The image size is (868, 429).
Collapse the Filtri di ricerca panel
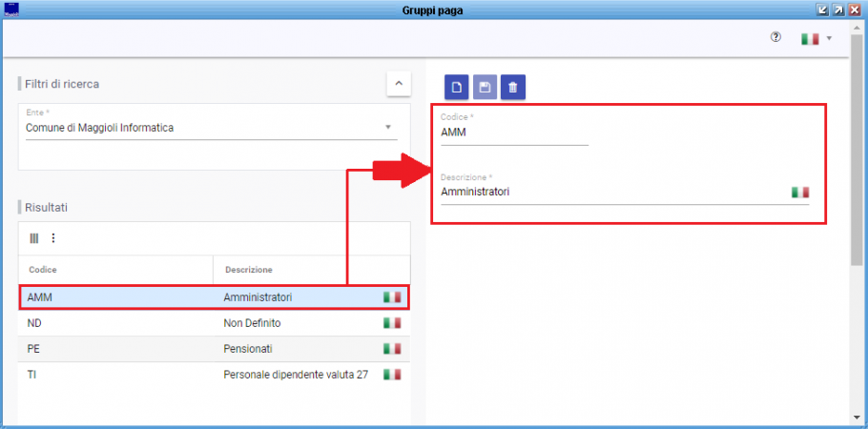click(399, 84)
